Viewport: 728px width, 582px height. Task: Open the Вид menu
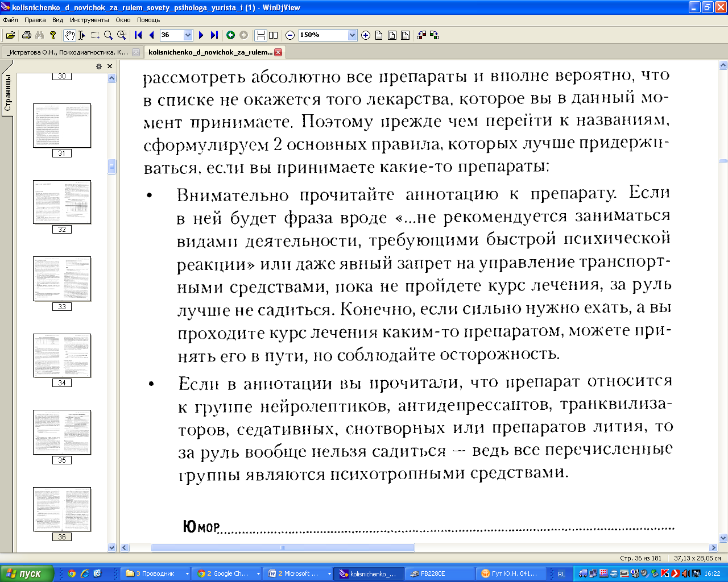tap(58, 20)
